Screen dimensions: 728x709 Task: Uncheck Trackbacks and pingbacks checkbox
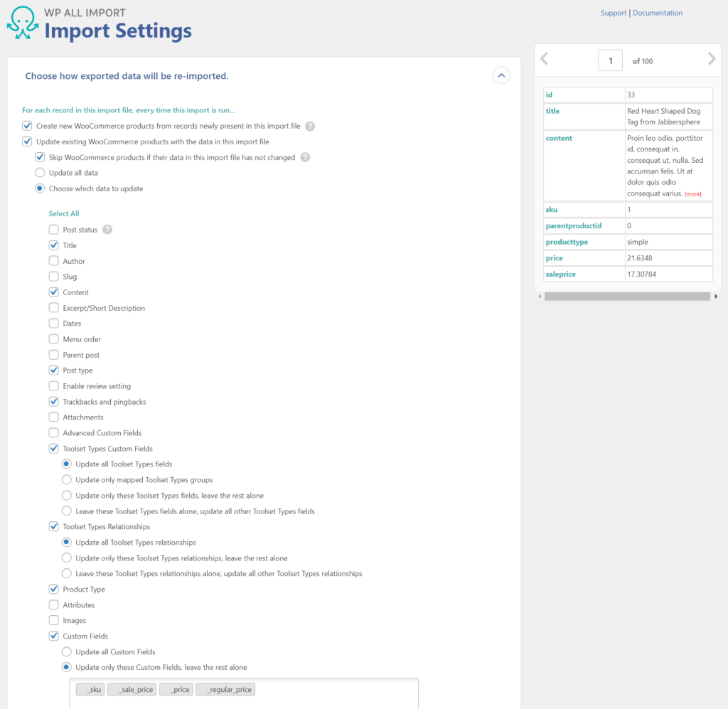coord(54,402)
